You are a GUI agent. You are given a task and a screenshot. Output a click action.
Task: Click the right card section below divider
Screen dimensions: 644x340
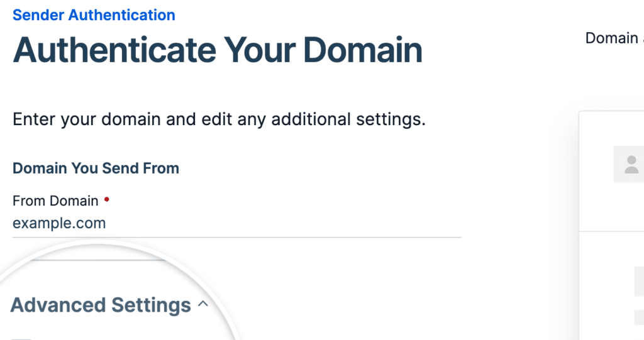(x=611, y=286)
